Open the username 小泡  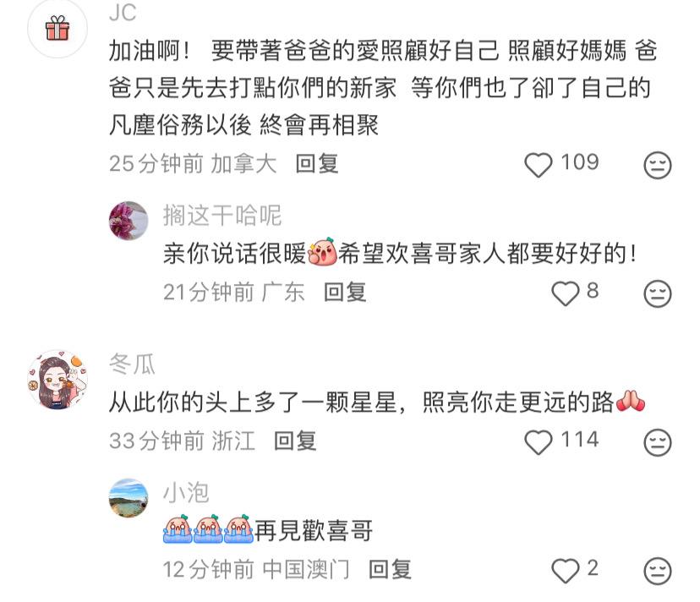point(186,493)
